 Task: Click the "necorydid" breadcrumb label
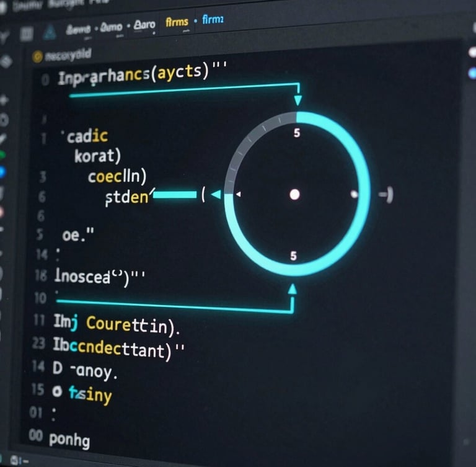[x=68, y=55]
